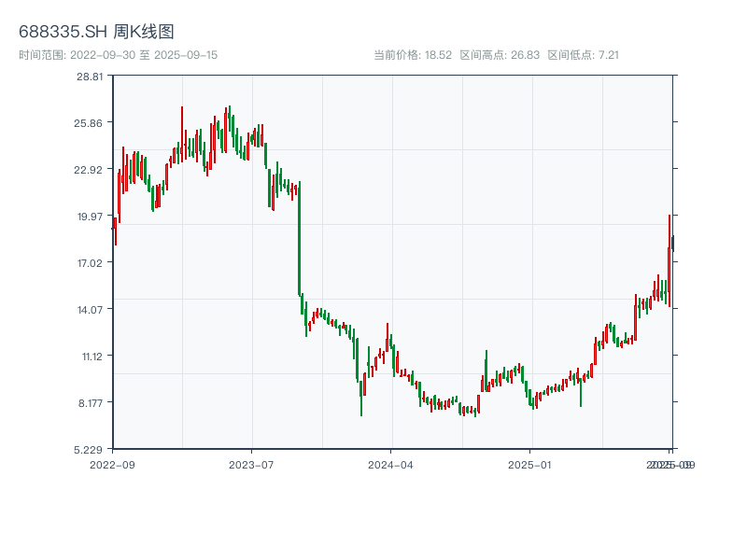Click the 2024-04 x-axis date label
The height and width of the screenshot is (560, 747).
click(391, 464)
